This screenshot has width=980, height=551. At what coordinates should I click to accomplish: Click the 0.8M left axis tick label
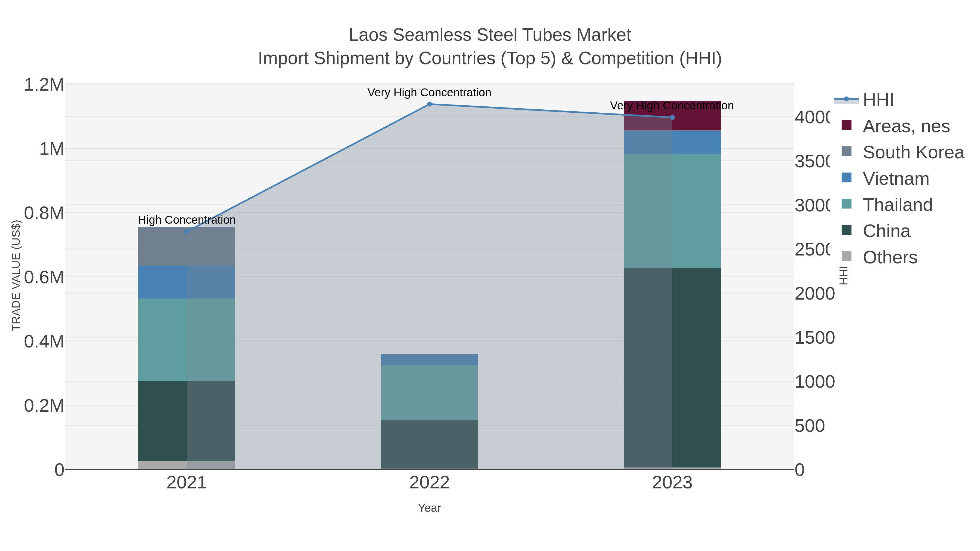pos(44,213)
